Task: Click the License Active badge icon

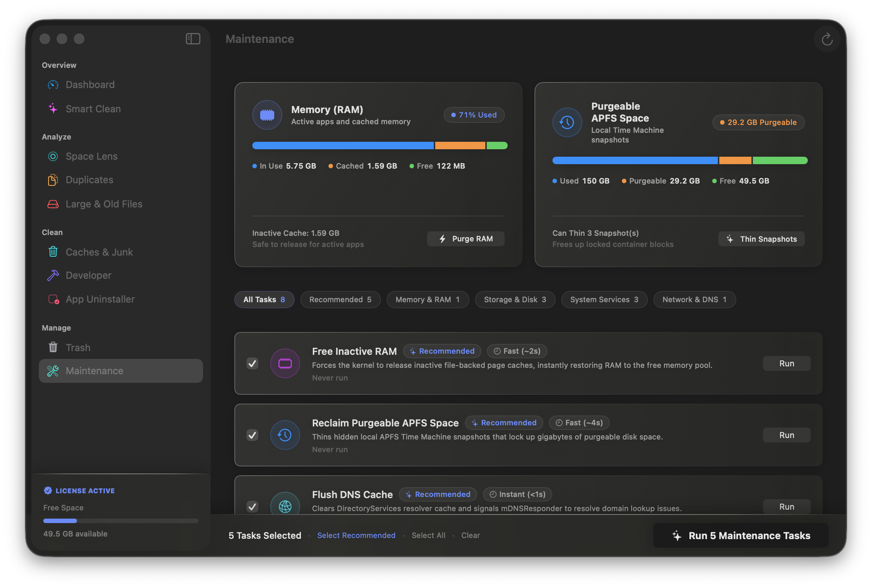Action: (x=48, y=491)
